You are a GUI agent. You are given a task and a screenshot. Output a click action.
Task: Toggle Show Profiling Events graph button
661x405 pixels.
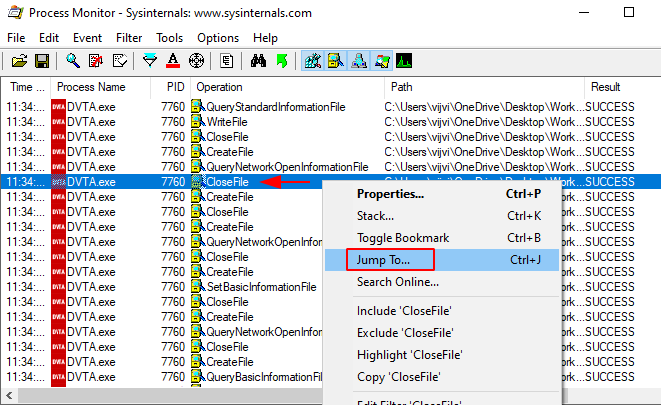[404, 61]
